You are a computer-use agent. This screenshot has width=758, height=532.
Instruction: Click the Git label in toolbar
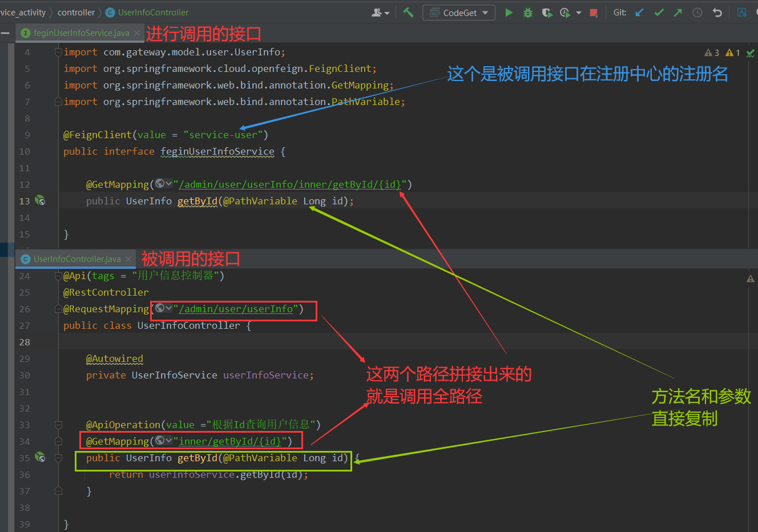tap(620, 13)
